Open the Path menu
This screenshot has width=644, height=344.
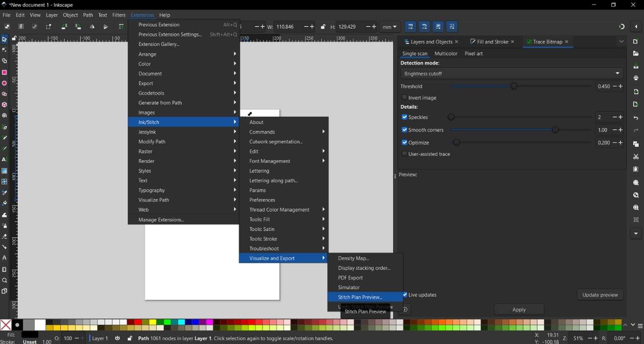pyautogui.click(x=88, y=15)
